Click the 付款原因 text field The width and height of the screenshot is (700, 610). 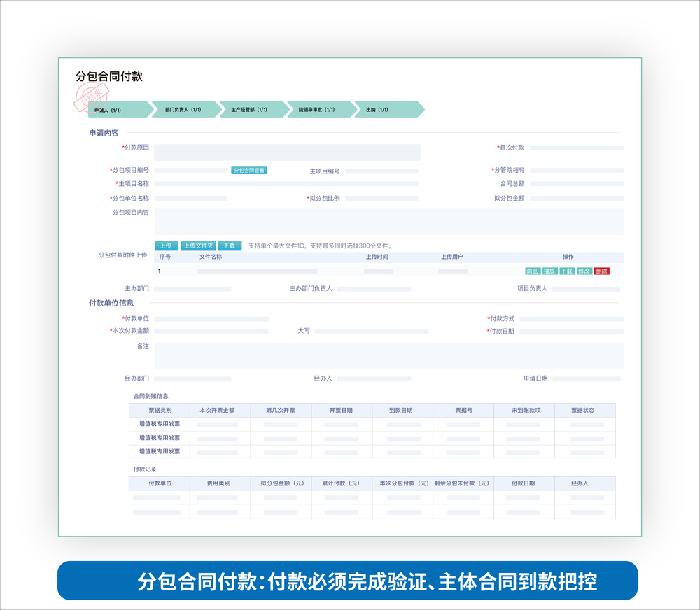click(287, 152)
